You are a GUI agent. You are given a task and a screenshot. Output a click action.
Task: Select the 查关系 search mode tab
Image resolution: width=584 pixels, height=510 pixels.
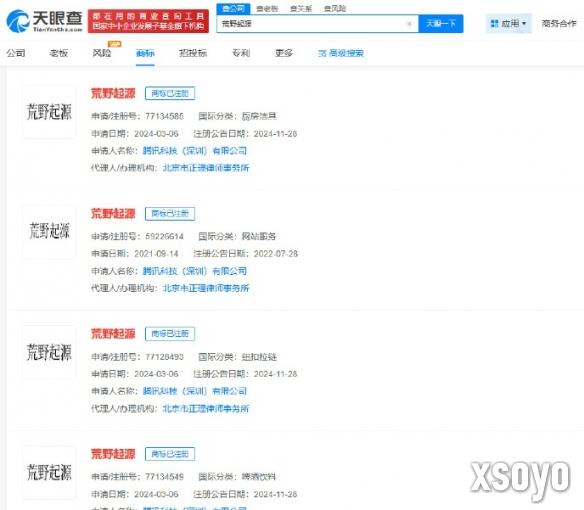pos(301,9)
